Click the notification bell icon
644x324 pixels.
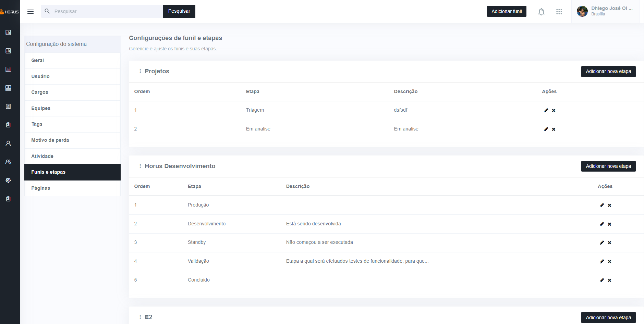pos(541,12)
